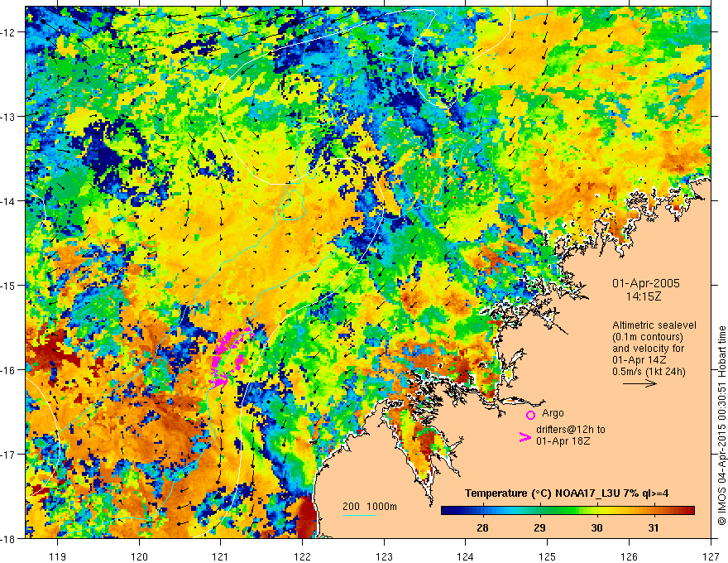
Task: Click the 'Temperature (°C) NOAA17_L3U' title text
Action: click(541, 493)
